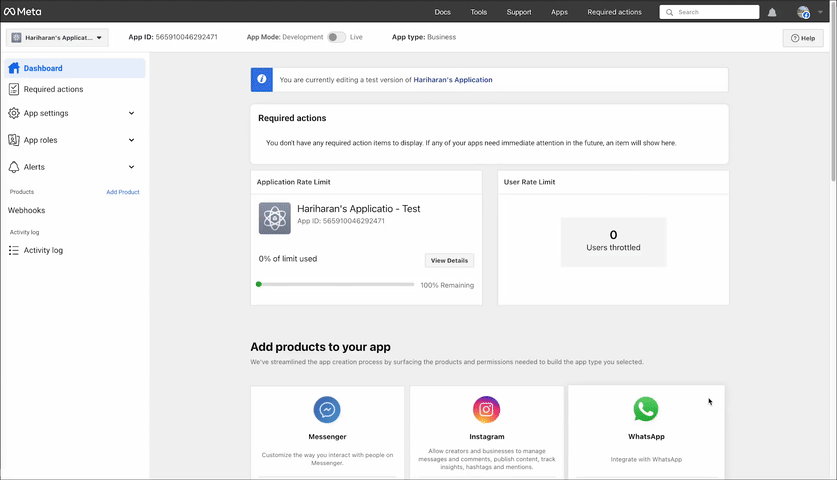This screenshot has width=837, height=480.
Task: Open Required actions in the top menu
Action: [614, 12]
